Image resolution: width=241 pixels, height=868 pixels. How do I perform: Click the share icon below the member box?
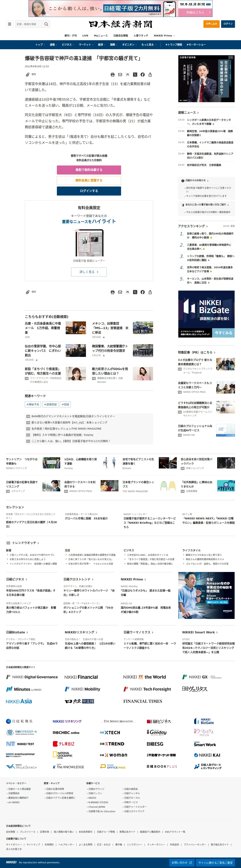(x=150, y=292)
